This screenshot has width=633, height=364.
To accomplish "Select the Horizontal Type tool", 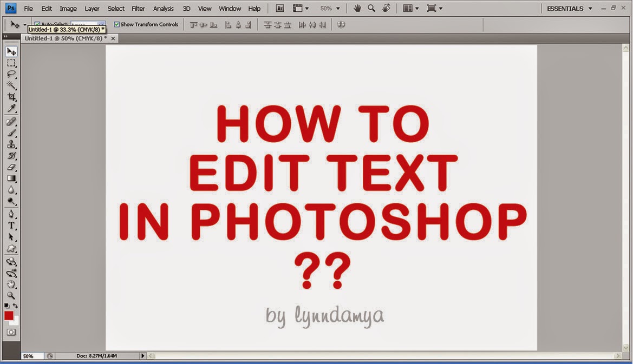I will 11,226.
